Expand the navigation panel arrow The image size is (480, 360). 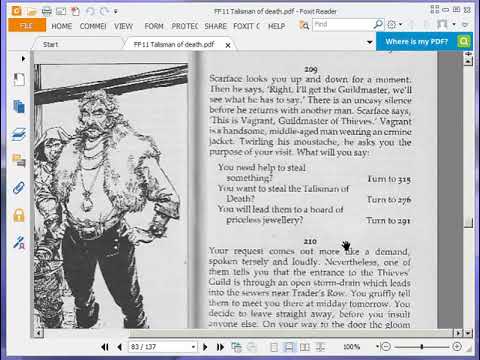click(23, 59)
